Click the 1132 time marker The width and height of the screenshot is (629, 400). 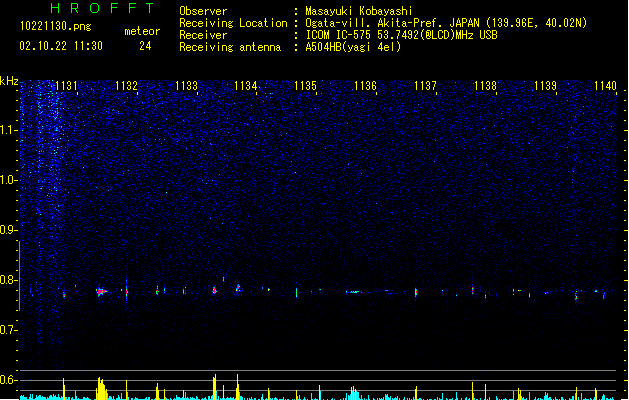pos(126,86)
